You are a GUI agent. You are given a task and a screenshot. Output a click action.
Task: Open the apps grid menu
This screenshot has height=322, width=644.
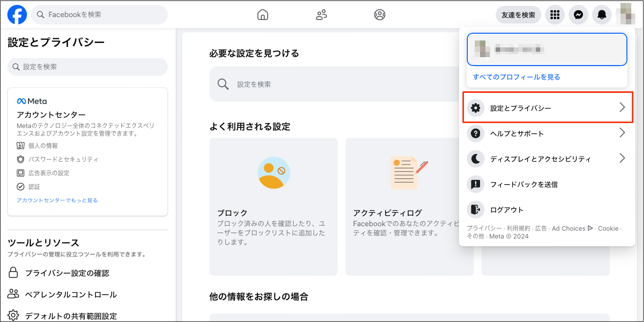[555, 15]
